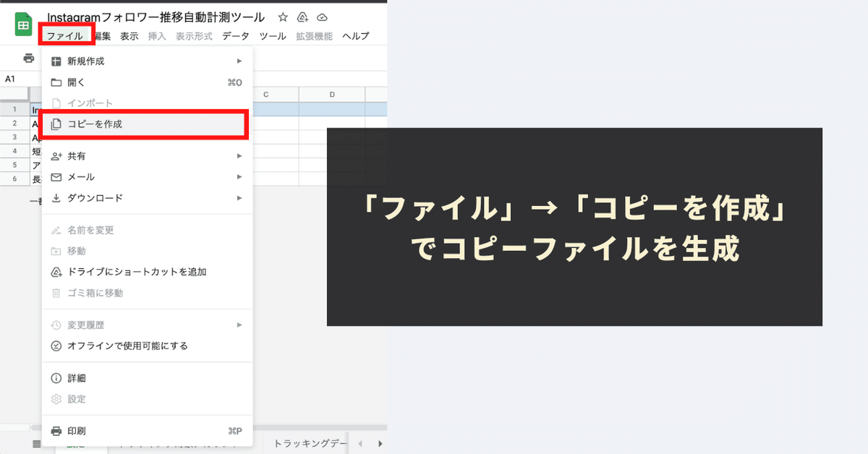Check the cloud save status icon
868x454 pixels.
coord(323,17)
